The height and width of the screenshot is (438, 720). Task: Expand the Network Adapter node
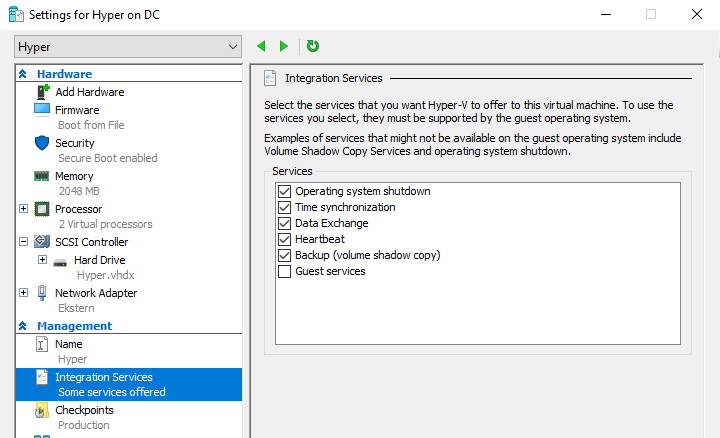tap(23, 293)
